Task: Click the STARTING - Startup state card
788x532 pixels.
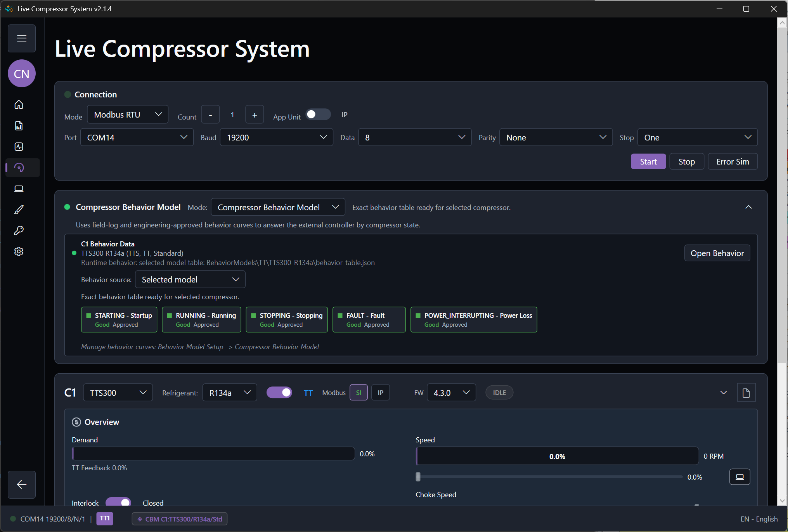Action: tap(119, 320)
